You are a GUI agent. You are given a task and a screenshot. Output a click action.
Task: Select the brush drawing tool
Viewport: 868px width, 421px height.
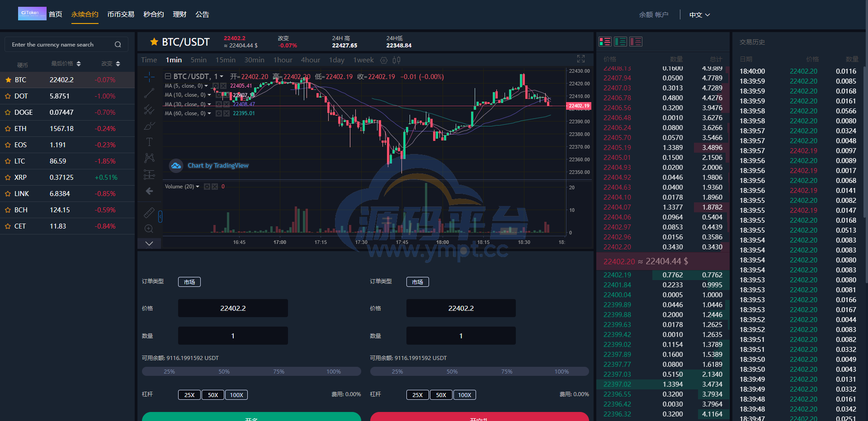149,126
